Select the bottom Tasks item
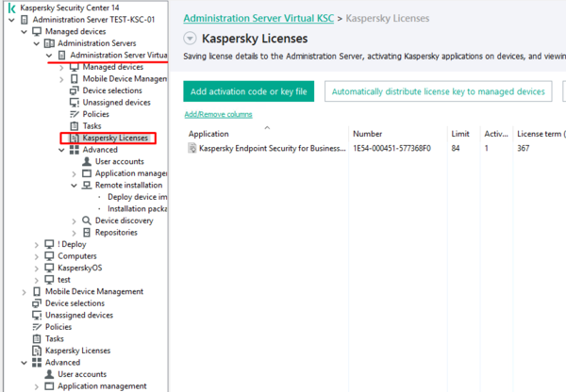The image size is (566, 392). 55,338
